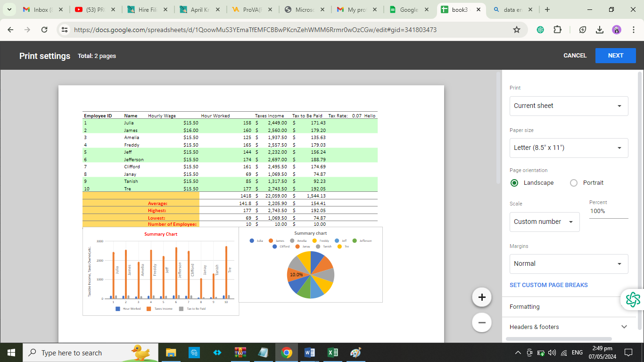Open the browser extensions puzzle icon
The height and width of the screenshot is (362, 644).
pos(557,30)
